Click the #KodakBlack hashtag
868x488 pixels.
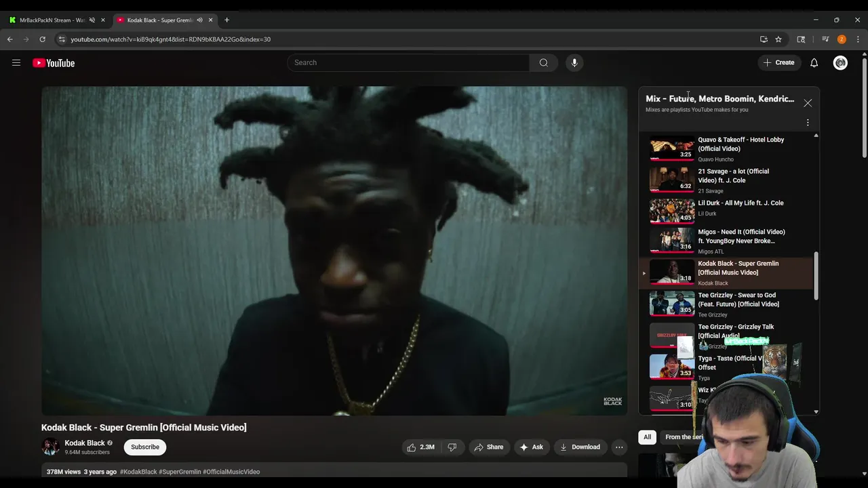138,472
